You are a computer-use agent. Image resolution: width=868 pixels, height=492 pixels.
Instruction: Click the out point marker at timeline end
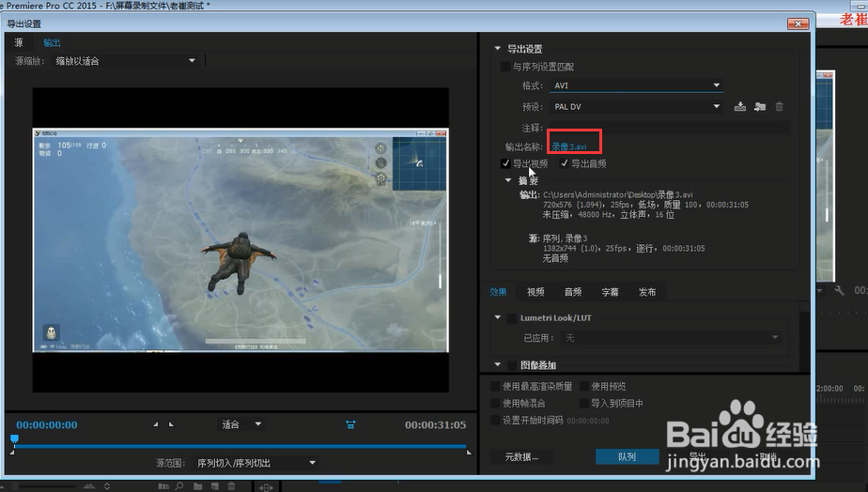[469, 453]
